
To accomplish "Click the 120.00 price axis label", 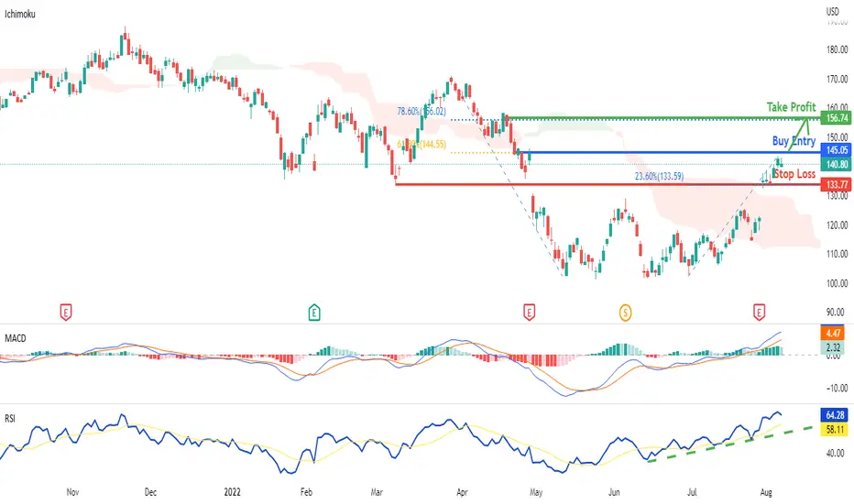I will [x=838, y=225].
